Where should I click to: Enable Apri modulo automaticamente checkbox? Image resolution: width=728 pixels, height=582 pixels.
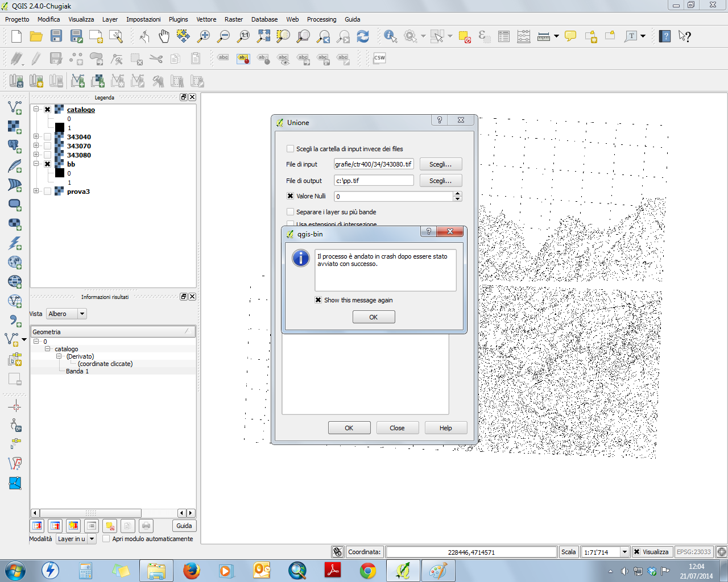[x=106, y=539]
